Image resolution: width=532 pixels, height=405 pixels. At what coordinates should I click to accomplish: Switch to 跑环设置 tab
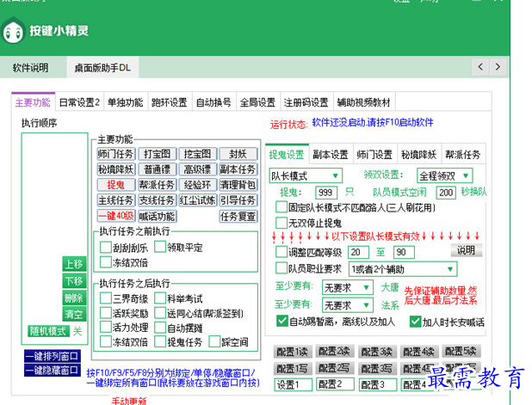coord(170,102)
